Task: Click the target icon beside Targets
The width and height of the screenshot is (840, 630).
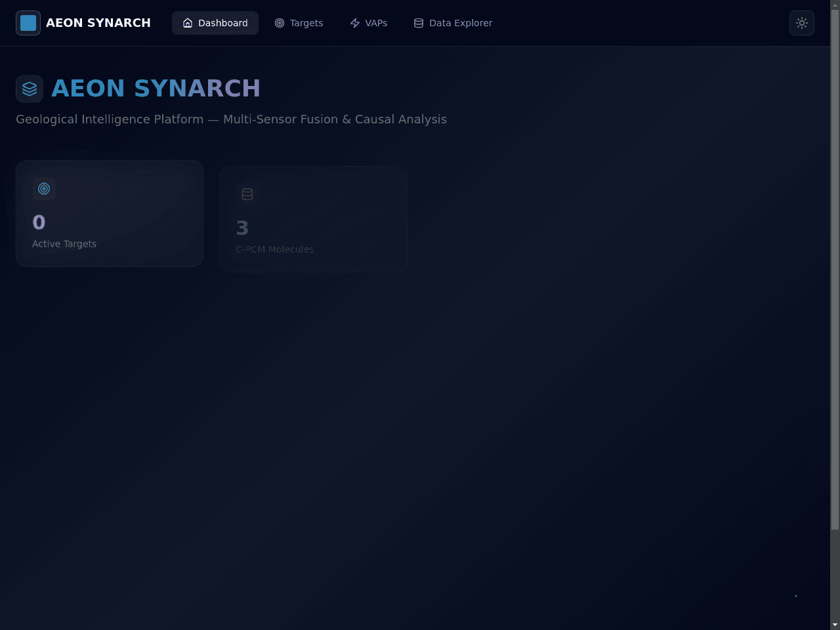Action: [x=280, y=23]
